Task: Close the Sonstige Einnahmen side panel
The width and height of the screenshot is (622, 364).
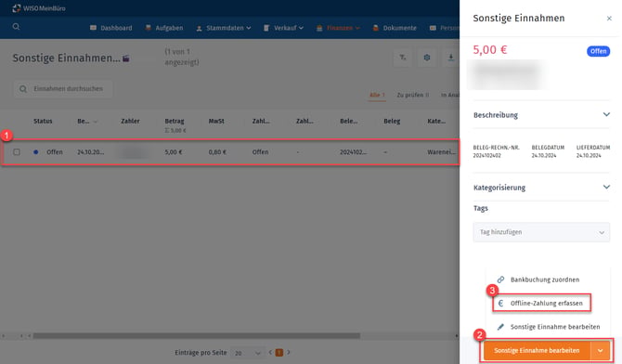Action: pyautogui.click(x=609, y=19)
